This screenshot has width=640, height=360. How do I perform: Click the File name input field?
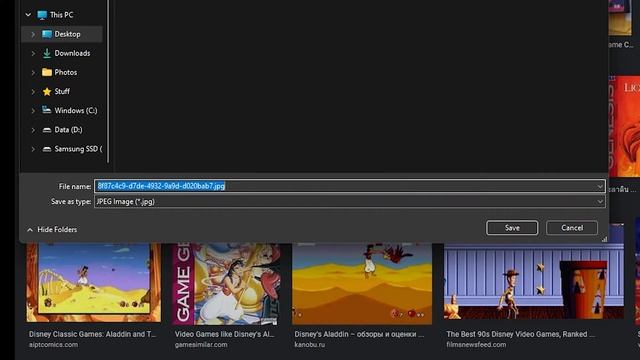[349, 186]
